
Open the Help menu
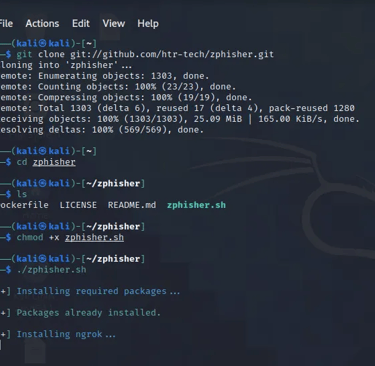(x=148, y=24)
